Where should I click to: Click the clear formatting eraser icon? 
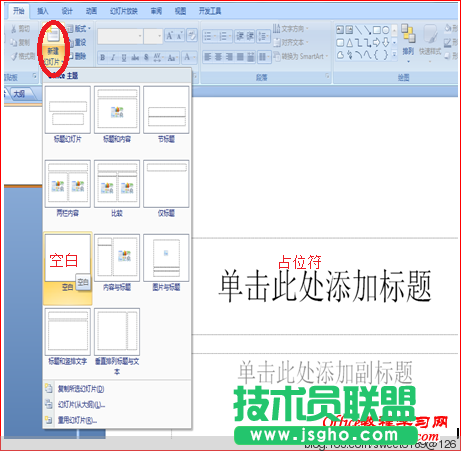pos(192,36)
